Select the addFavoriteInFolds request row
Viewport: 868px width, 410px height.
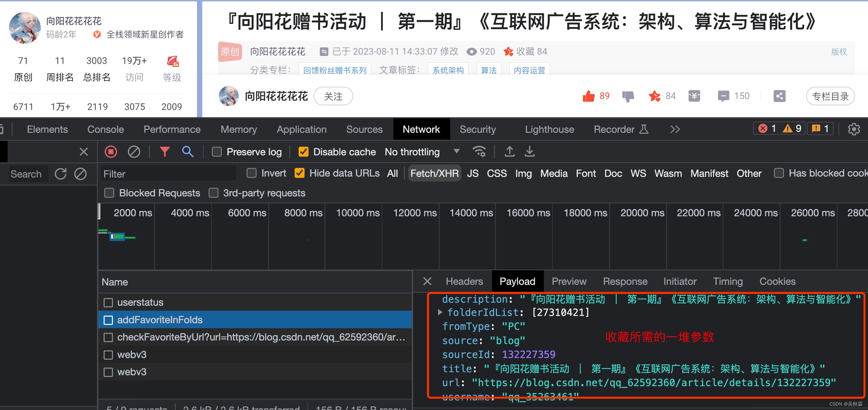[x=255, y=320]
